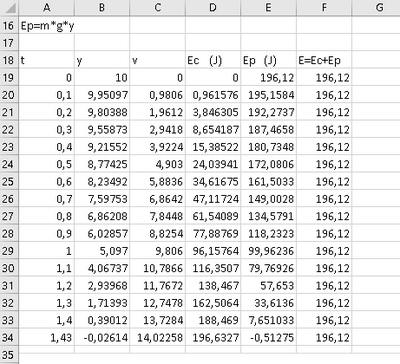
Task: Select cell with value 57,653
Action: [268, 286]
